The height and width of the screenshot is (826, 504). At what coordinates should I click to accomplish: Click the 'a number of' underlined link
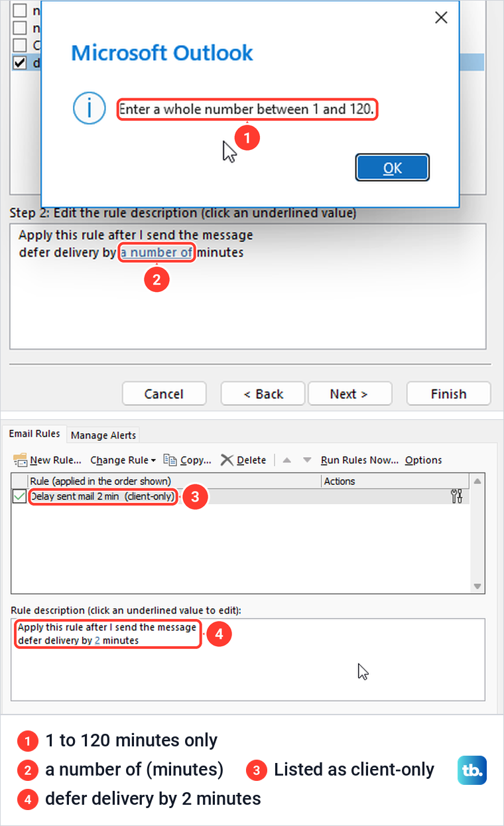coord(157,252)
